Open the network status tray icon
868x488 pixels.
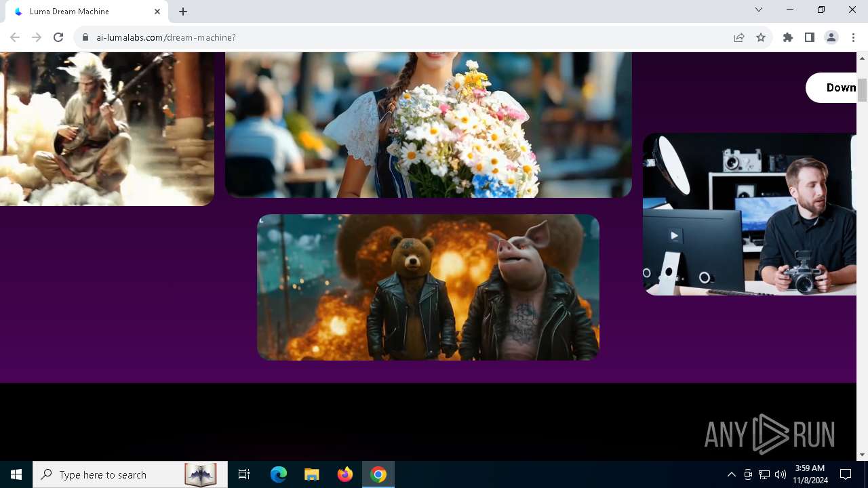pos(764,474)
